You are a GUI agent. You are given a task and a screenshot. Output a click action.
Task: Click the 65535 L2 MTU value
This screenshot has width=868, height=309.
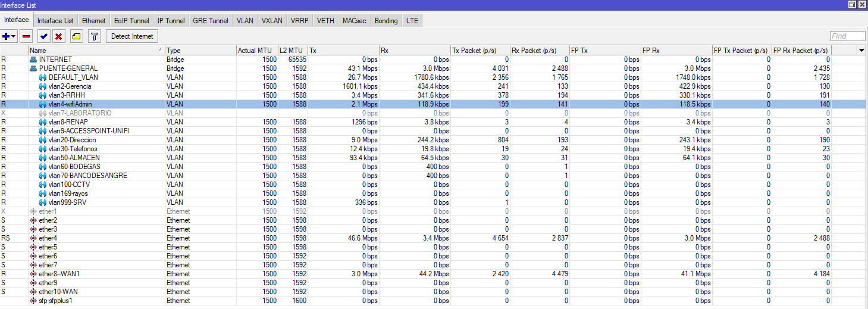297,60
